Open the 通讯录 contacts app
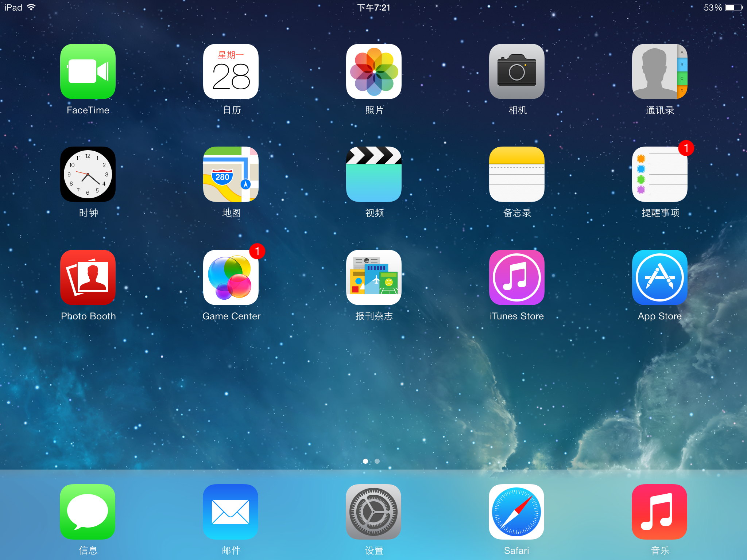 coord(660,71)
